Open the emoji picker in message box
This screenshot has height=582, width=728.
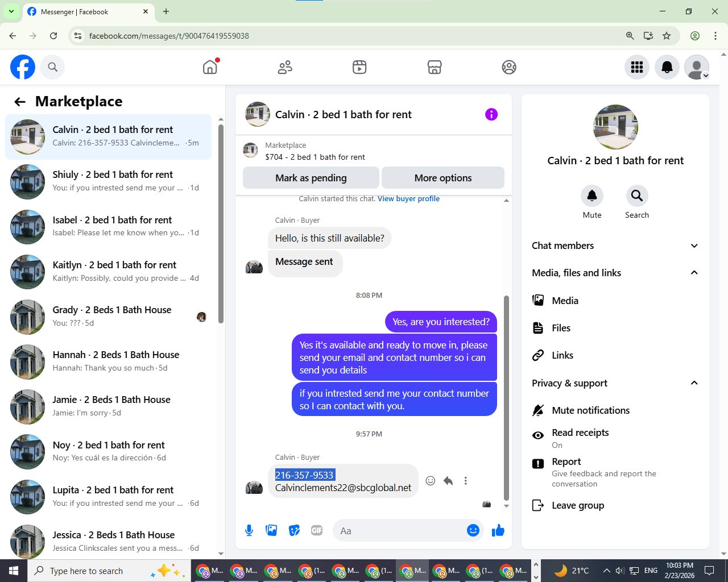[473, 530]
